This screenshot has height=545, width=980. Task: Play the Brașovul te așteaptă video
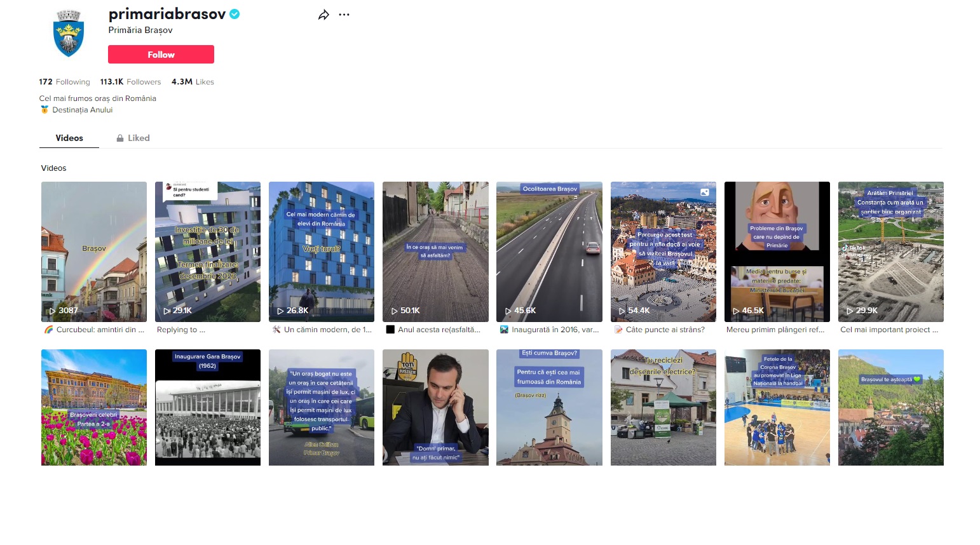(x=890, y=407)
